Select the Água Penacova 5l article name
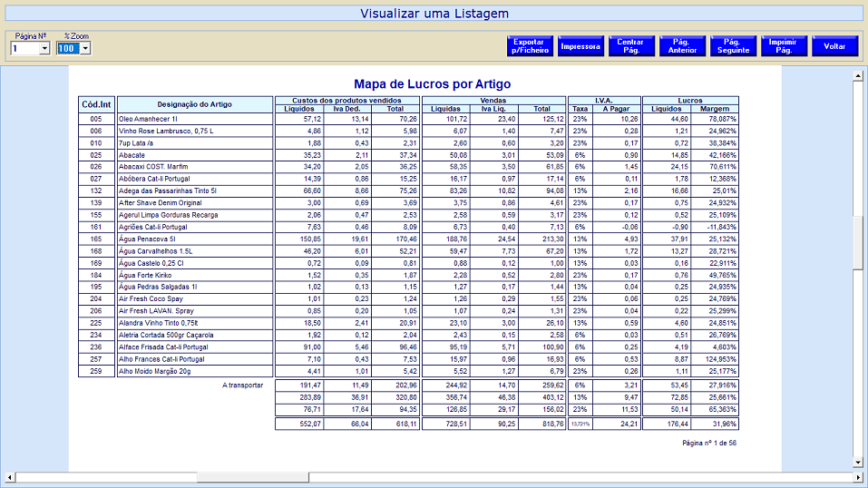868x488 pixels. pos(151,239)
